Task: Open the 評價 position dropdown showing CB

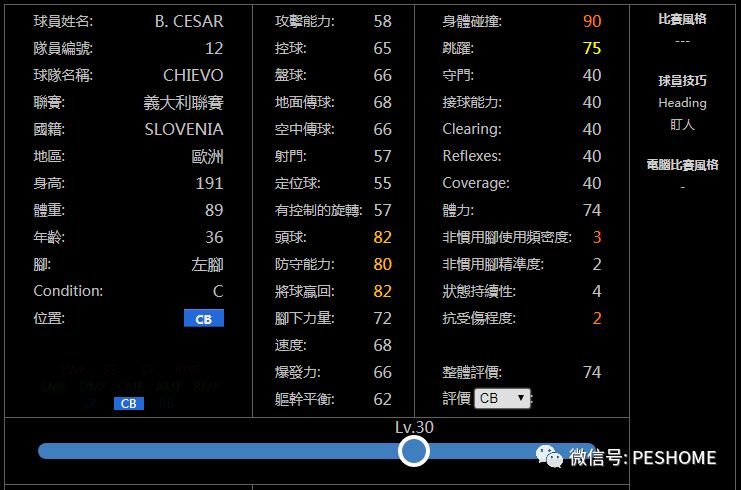Action: pyautogui.click(x=502, y=399)
